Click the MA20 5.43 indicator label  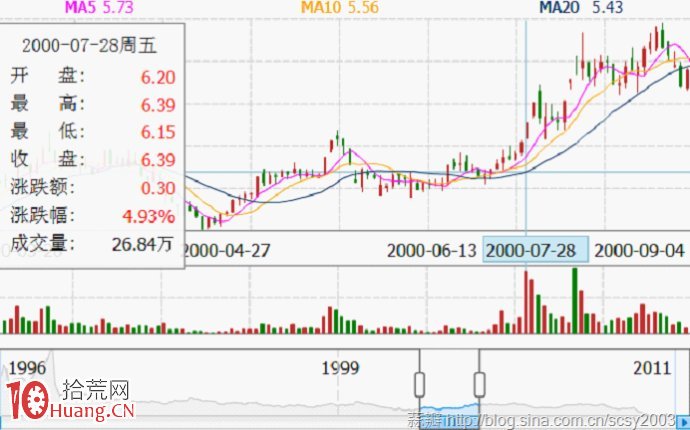581,7
